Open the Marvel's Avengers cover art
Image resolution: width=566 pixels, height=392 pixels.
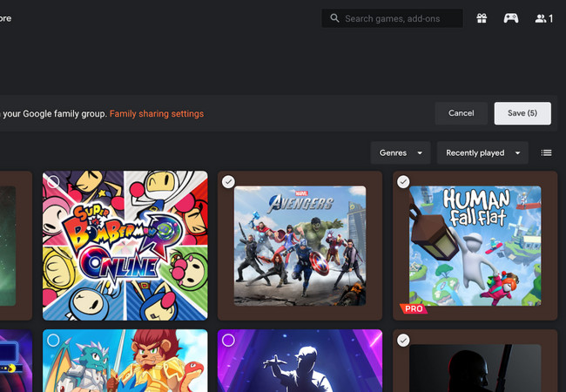(x=300, y=246)
